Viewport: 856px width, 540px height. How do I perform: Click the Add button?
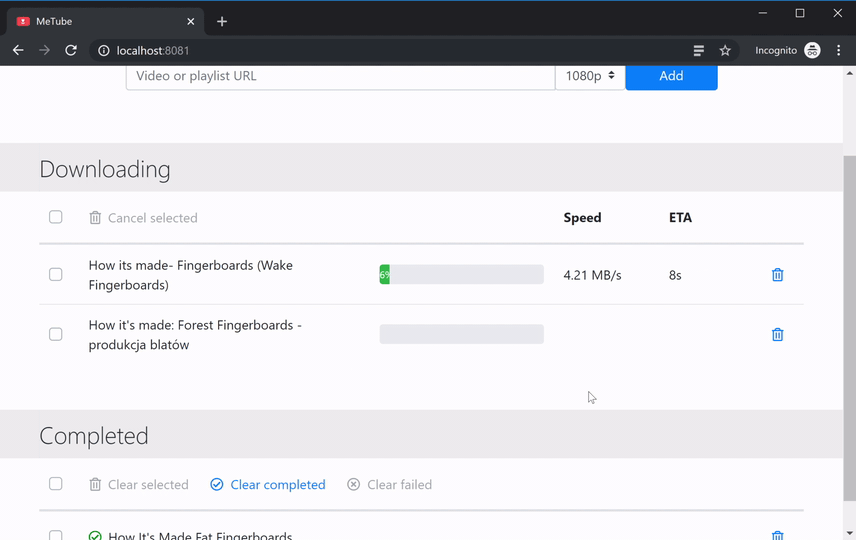tap(671, 76)
